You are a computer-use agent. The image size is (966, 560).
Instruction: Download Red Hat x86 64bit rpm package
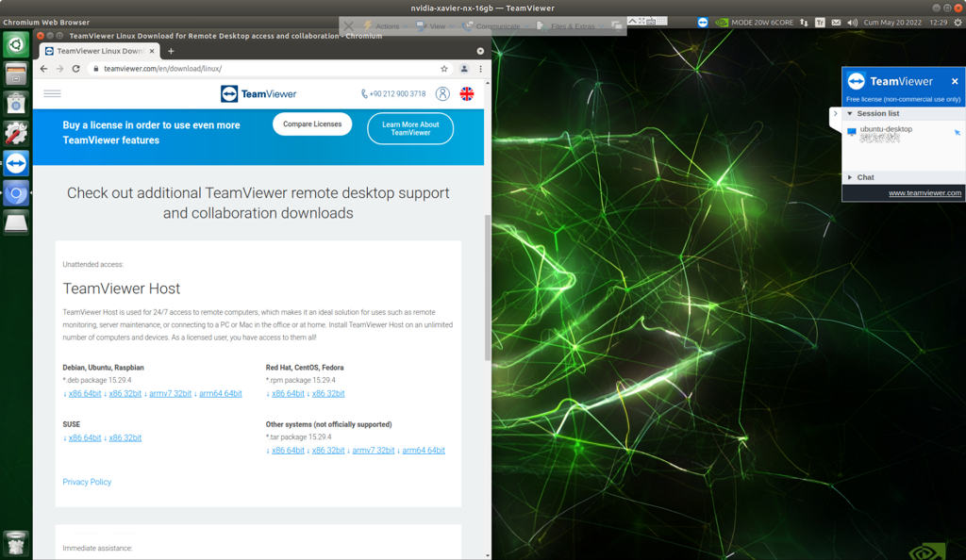pyautogui.click(x=288, y=393)
